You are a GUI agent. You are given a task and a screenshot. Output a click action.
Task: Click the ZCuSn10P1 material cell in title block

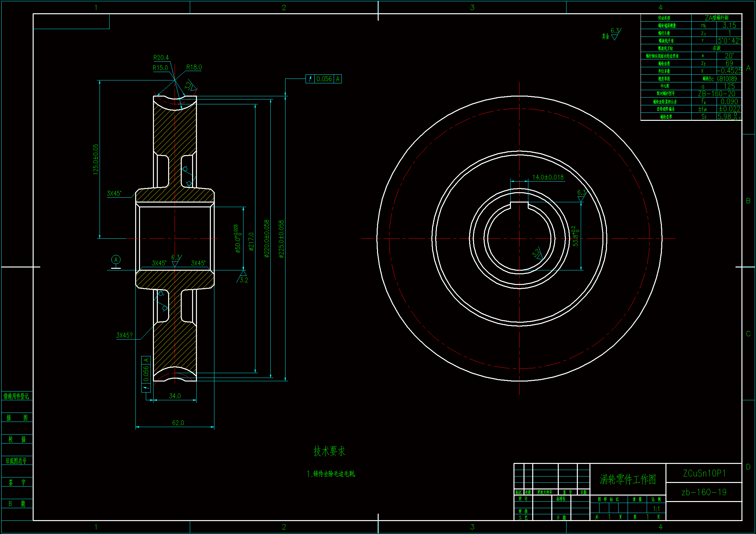click(x=704, y=474)
